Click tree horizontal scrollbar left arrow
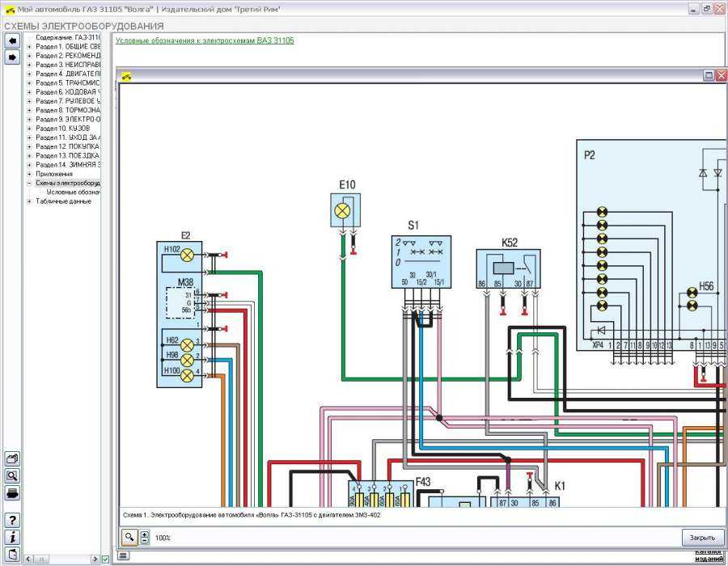Viewport: 728px width, 566px height. click(28, 559)
